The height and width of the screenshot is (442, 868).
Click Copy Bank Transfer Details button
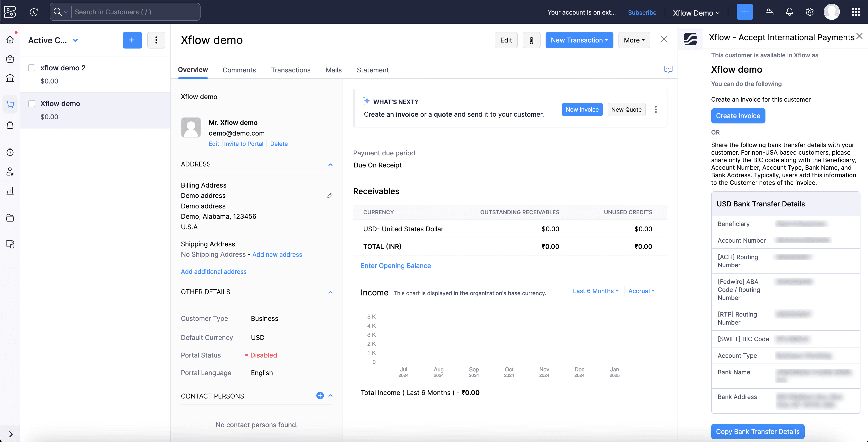click(x=757, y=431)
